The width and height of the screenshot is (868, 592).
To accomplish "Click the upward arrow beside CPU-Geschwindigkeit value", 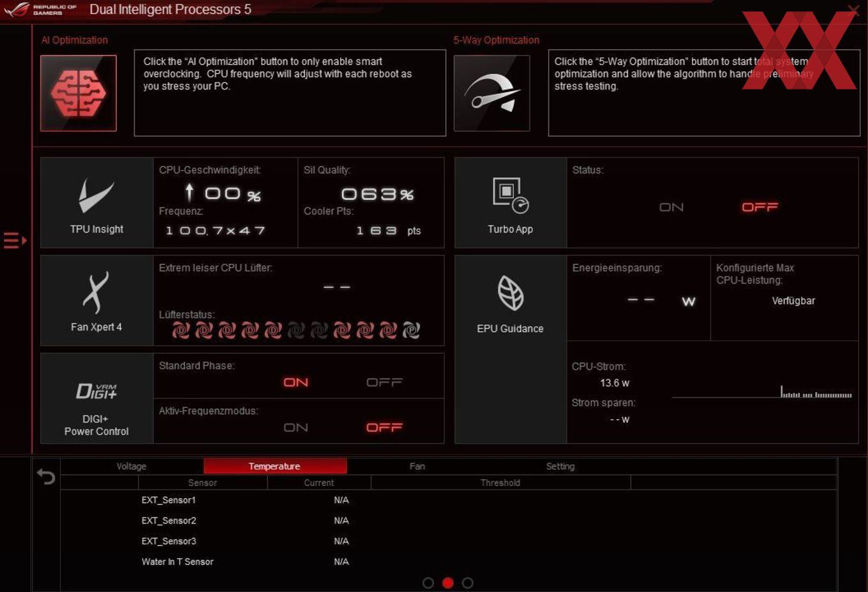I will 189,192.
